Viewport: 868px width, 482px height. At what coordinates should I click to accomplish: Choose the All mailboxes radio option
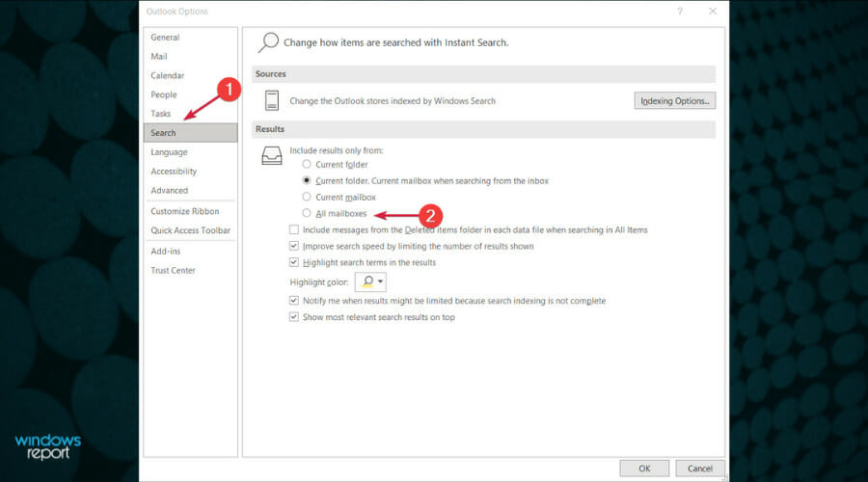306,213
